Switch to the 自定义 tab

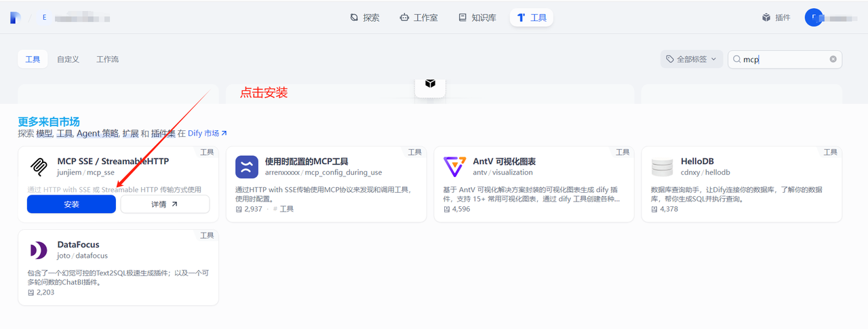pyautogui.click(x=68, y=59)
